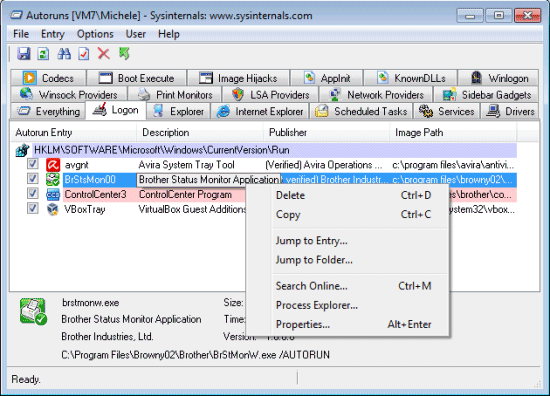Screen dimensions: 550x396
Task: Click the green Jump to Entry toolbar icon
Action: pyautogui.click(x=124, y=54)
